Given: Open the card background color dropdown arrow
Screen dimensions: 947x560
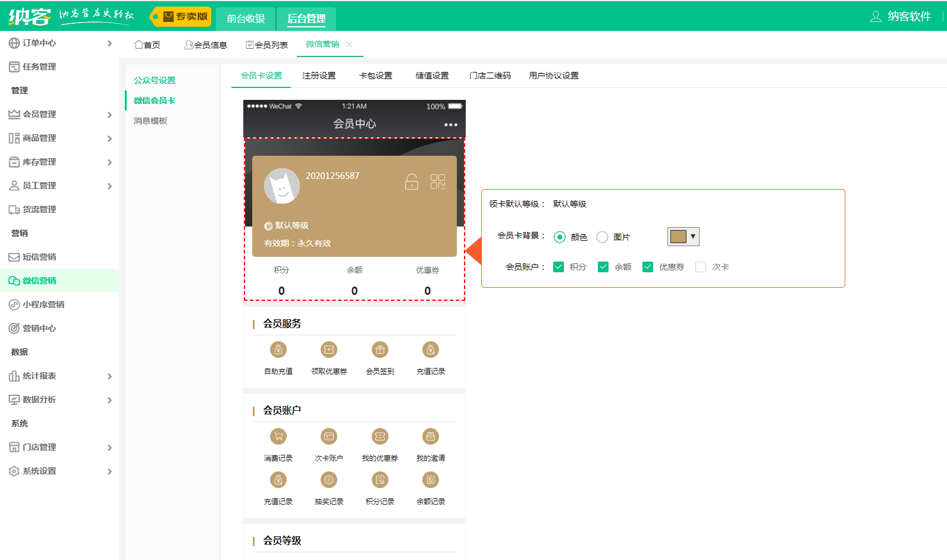Looking at the screenshot, I should tap(693, 237).
